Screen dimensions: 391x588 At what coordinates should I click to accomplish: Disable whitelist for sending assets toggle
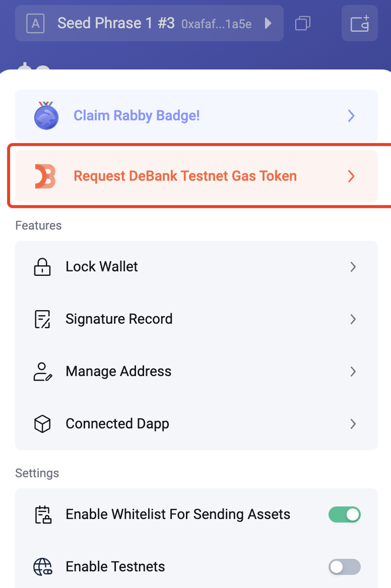point(345,514)
